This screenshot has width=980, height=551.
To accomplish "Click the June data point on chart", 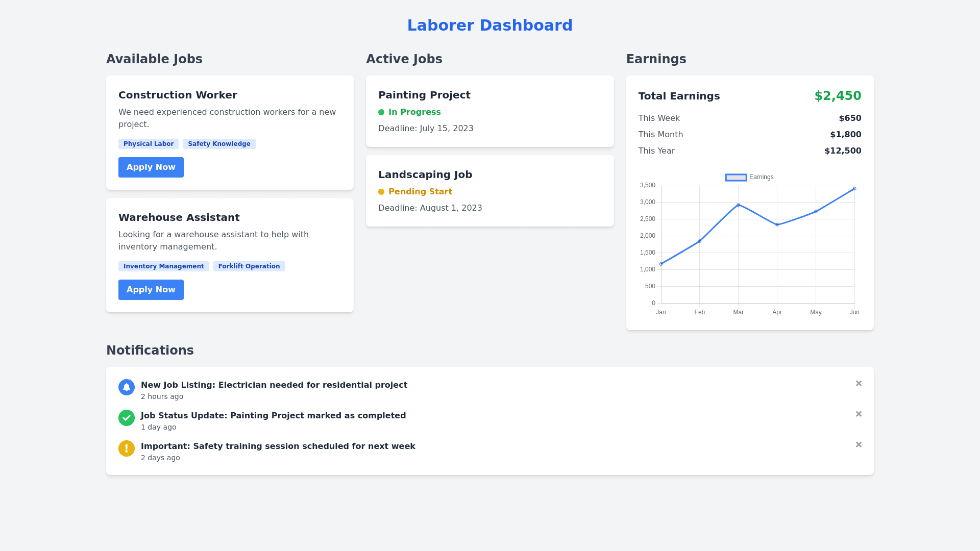I will click(854, 189).
